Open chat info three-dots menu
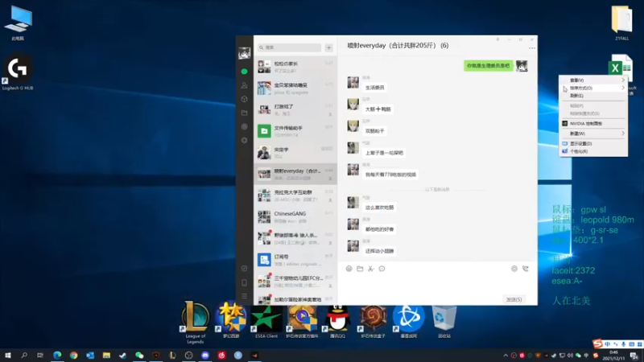The image size is (644, 362). (x=532, y=48)
